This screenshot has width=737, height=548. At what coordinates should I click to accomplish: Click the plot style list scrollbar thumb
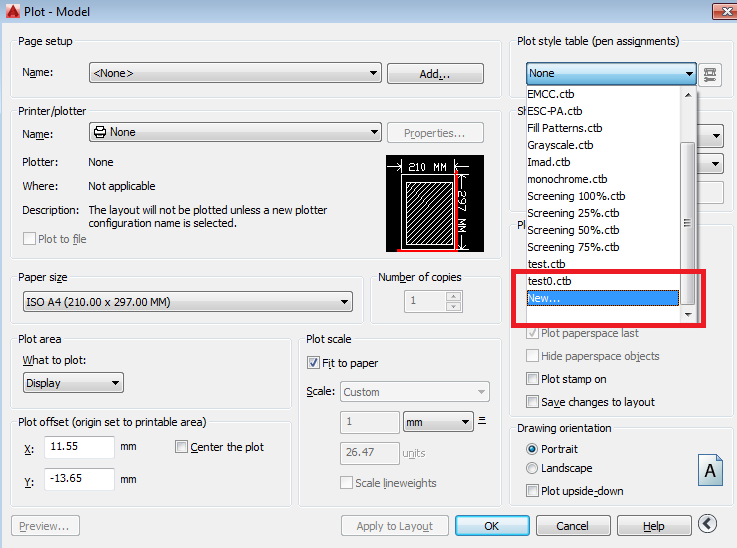pyautogui.click(x=688, y=223)
